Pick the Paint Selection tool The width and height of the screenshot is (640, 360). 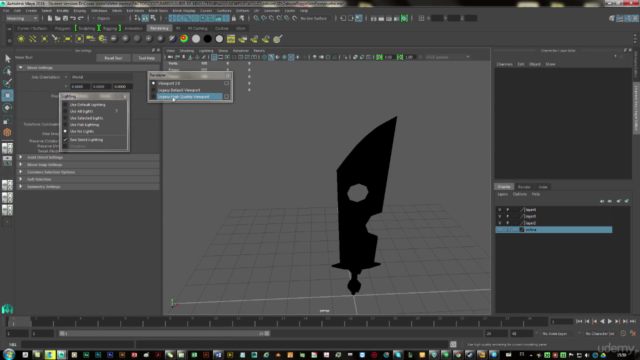tap(7, 83)
